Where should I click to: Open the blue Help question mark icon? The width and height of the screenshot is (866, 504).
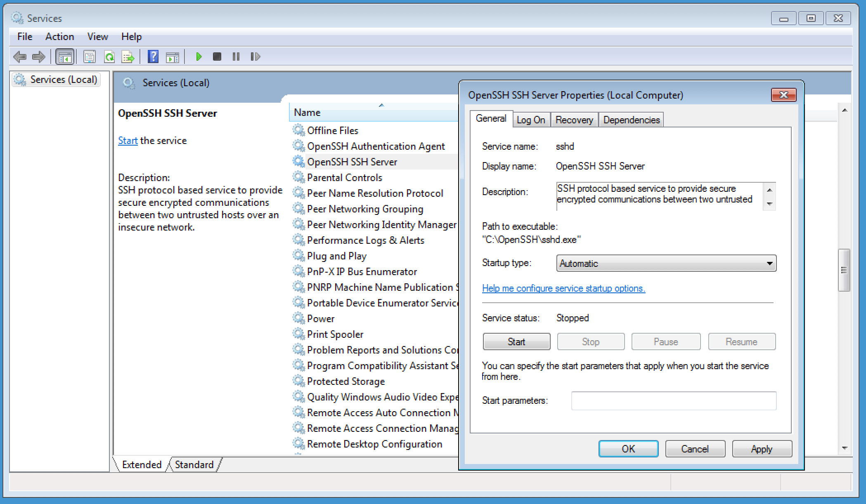(153, 57)
